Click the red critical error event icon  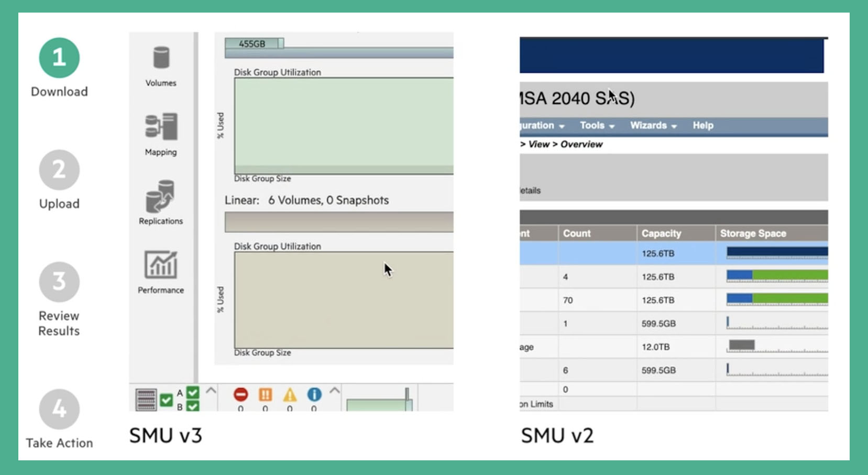point(240,394)
